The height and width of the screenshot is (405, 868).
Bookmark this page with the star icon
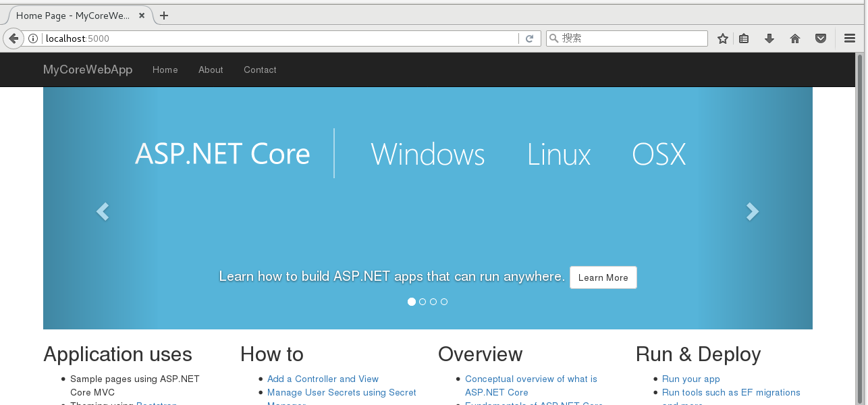(723, 38)
